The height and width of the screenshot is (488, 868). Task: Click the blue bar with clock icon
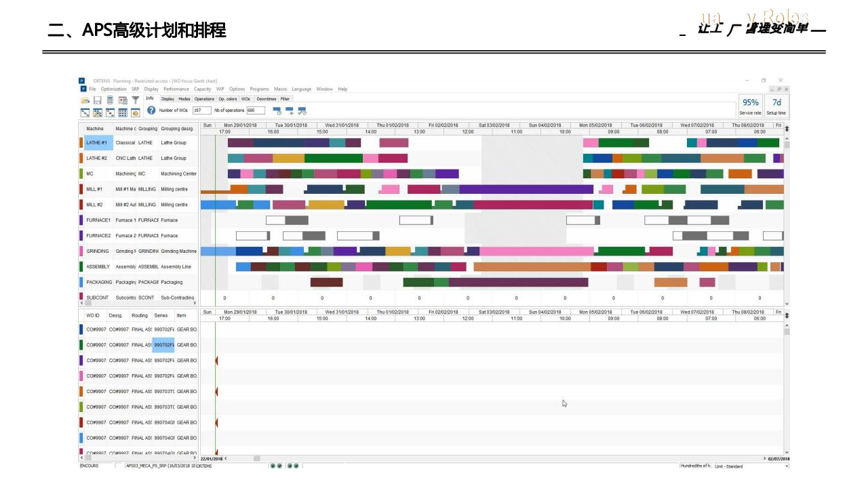(277, 110)
